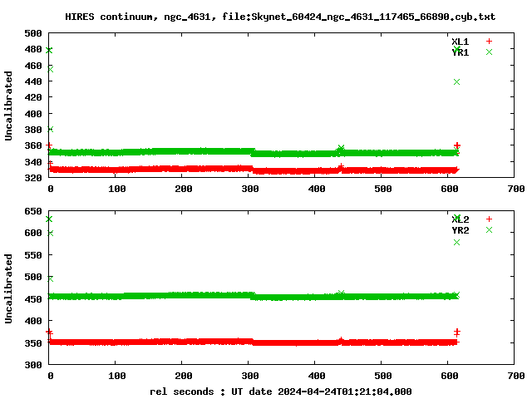Click the 700 x-axis tick under top plot
Viewport: 532px width, 399px height.
(516, 189)
